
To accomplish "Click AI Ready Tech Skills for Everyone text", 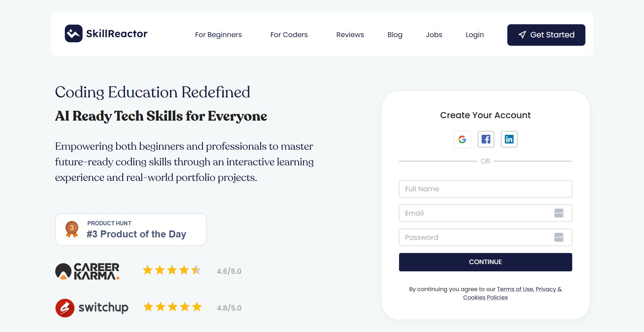I will click(161, 116).
